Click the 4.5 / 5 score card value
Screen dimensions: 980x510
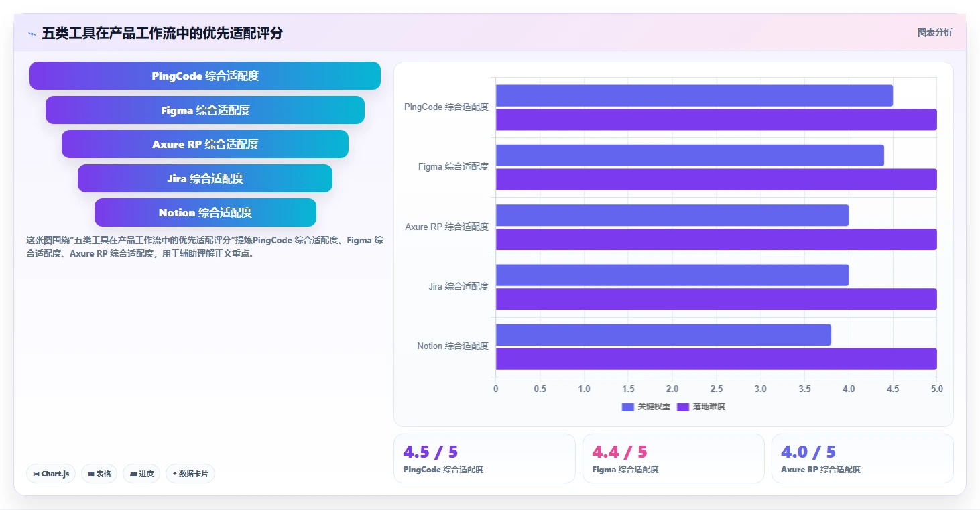coord(430,452)
